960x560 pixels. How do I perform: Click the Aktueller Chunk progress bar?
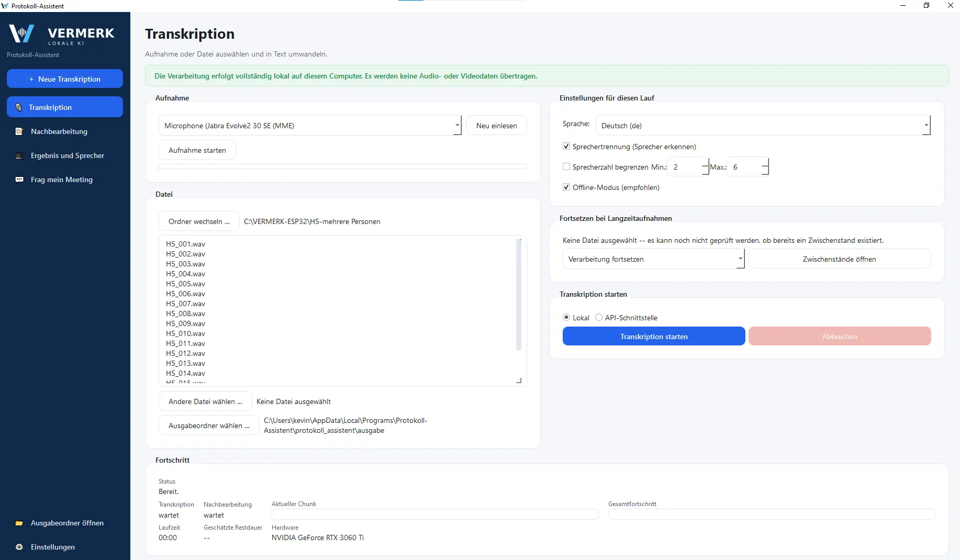pyautogui.click(x=435, y=514)
